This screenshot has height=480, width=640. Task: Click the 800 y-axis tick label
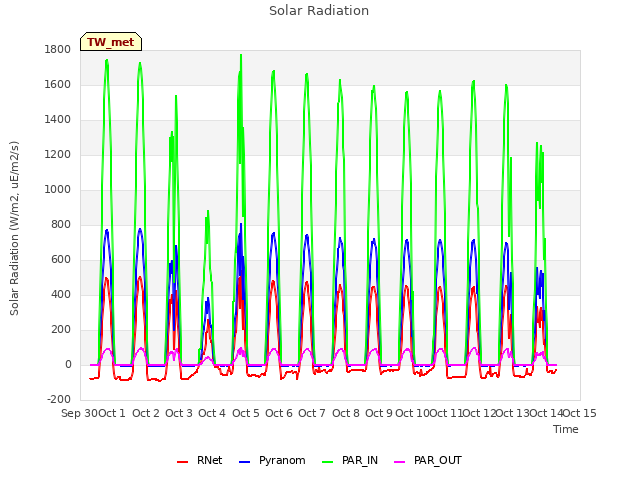[61, 224]
